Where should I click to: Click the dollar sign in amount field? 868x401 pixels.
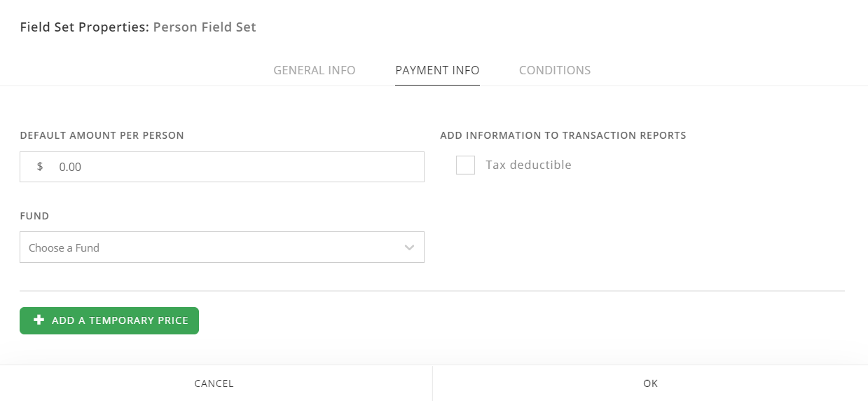click(40, 167)
